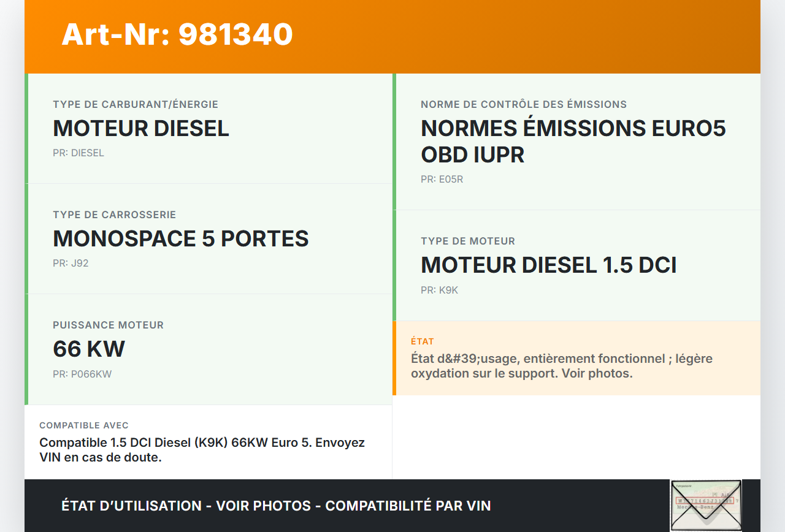Click the orange ÉTAT label
Screen dimensions: 785x532
423,341
